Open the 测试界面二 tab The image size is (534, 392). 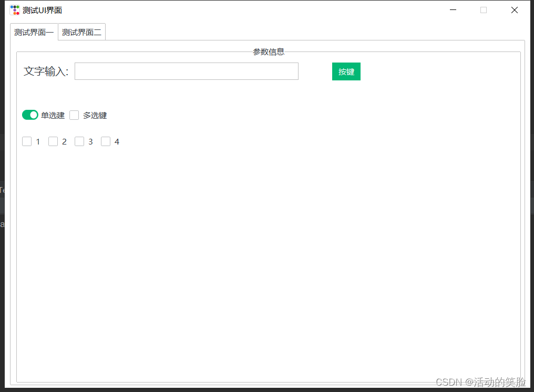(82, 32)
